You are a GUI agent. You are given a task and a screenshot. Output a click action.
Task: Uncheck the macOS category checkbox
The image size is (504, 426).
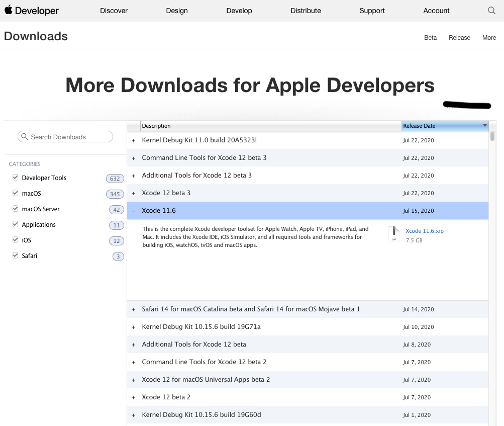click(x=15, y=193)
